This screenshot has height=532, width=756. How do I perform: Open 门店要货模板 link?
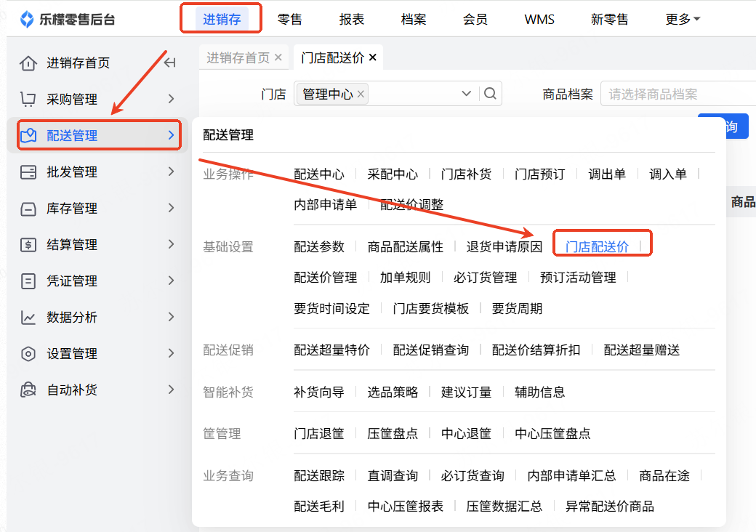[x=430, y=308]
